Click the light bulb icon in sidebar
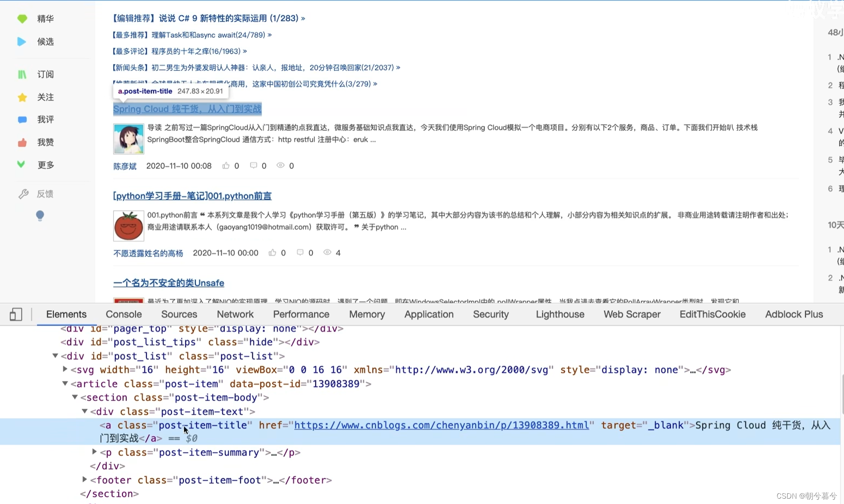Screen dimensions: 844x504 pyautogui.click(x=40, y=216)
